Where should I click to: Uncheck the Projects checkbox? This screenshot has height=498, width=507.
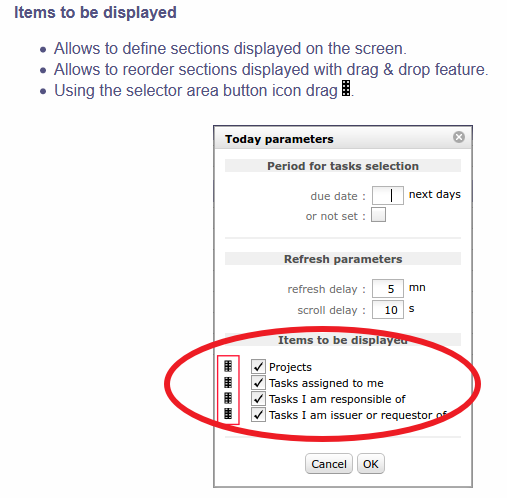258,366
